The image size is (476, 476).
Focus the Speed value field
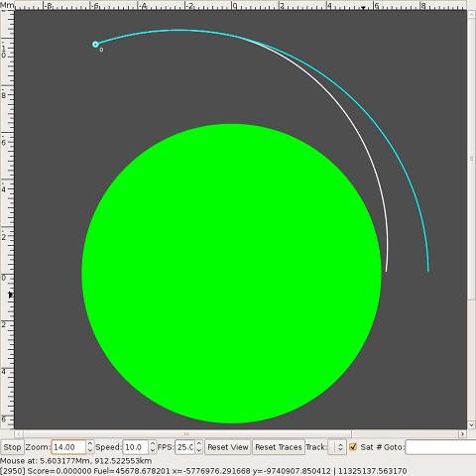tap(135, 447)
